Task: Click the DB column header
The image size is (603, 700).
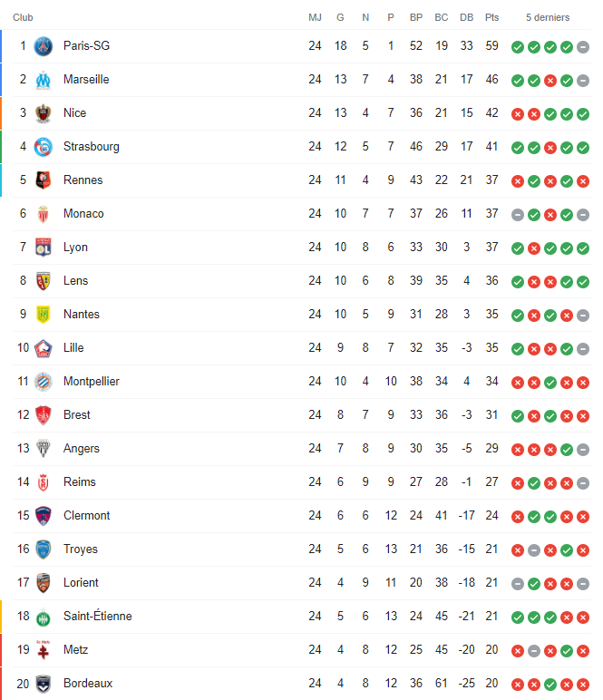Action: 467,17
